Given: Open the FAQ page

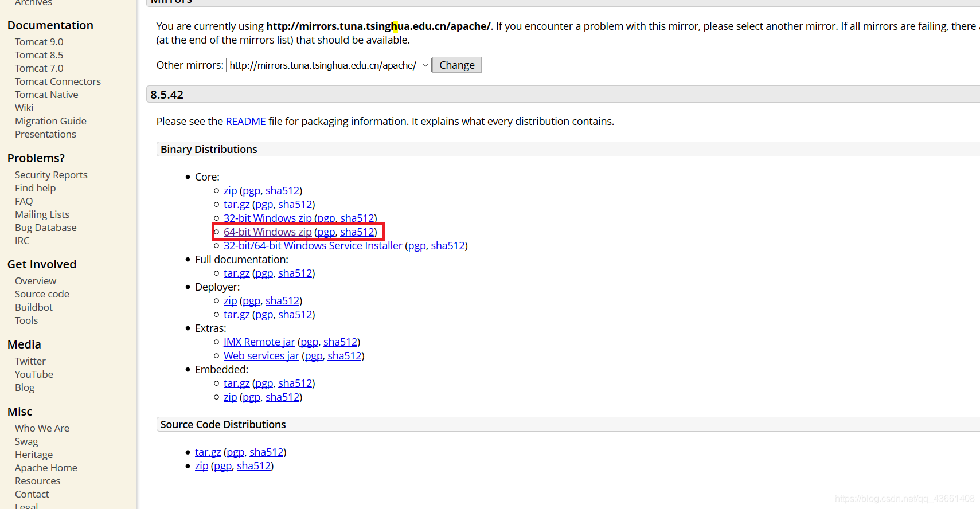Looking at the screenshot, I should coord(24,201).
